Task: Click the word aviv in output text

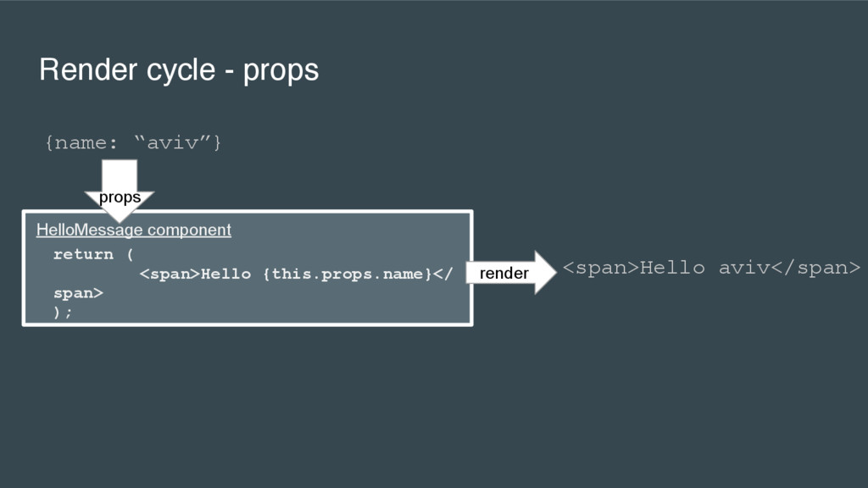Action: click(x=744, y=268)
